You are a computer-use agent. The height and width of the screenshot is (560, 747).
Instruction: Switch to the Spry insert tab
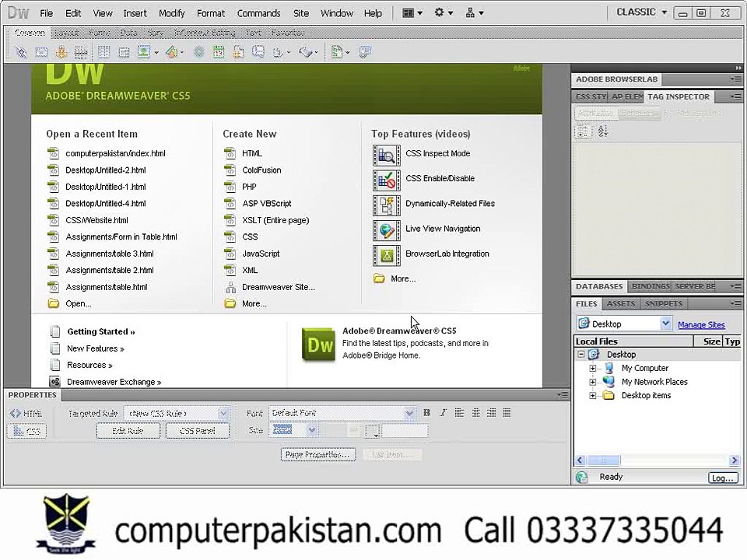[x=156, y=33]
